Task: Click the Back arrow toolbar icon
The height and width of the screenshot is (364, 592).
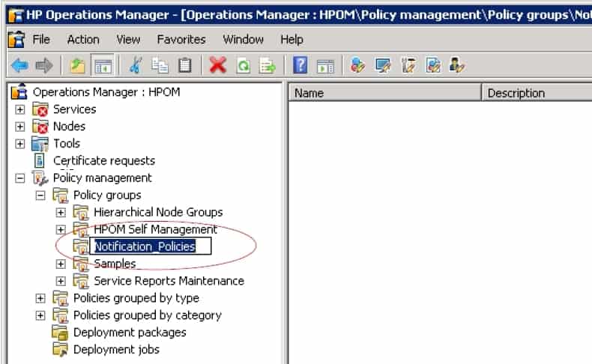Action: click(19, 66)
